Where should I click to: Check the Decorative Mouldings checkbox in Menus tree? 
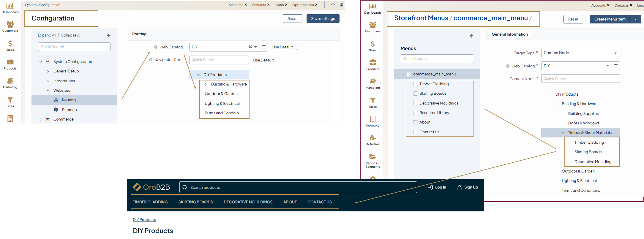[415, 103]
